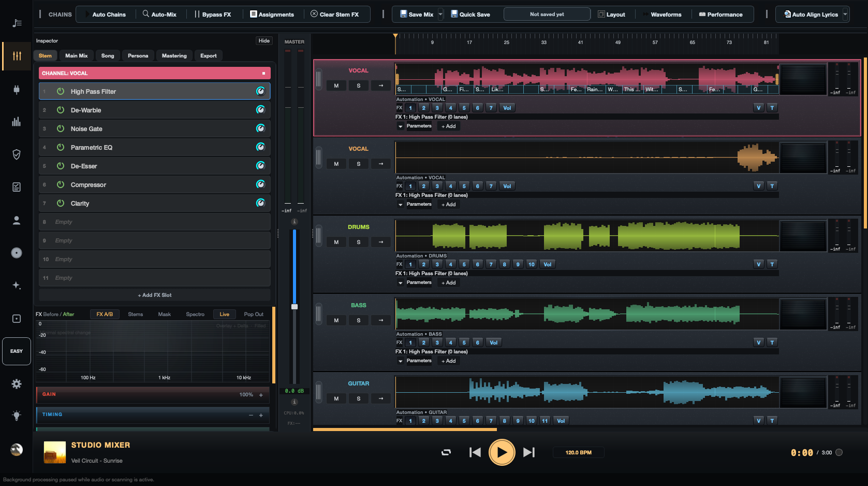Click Auto-Mix button

click(160, 15)
